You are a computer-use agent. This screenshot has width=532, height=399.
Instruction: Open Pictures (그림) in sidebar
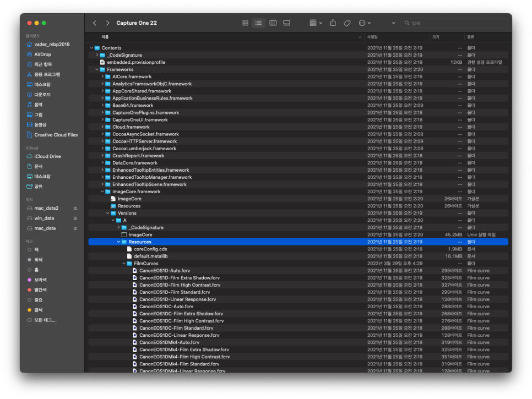39,114
